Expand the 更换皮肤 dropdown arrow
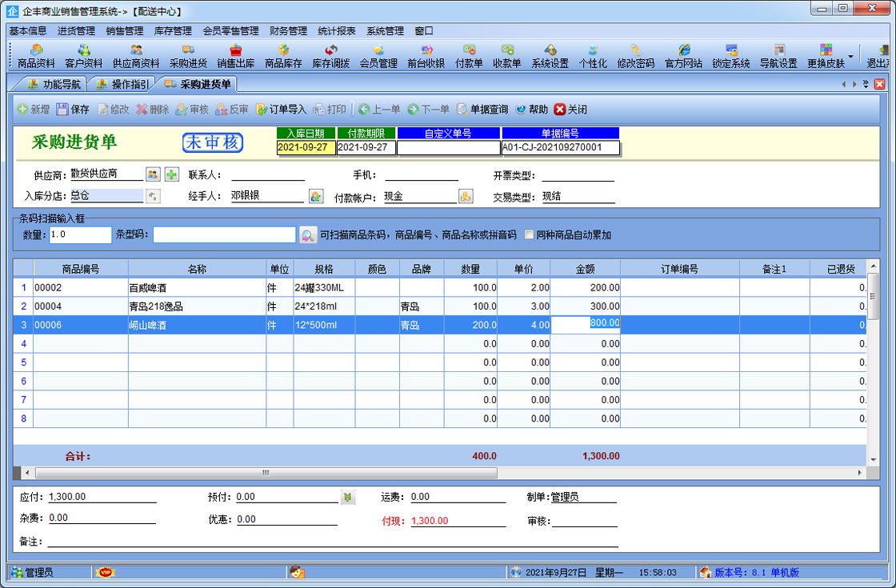896x588 pixels. click(x=850, y=57)
